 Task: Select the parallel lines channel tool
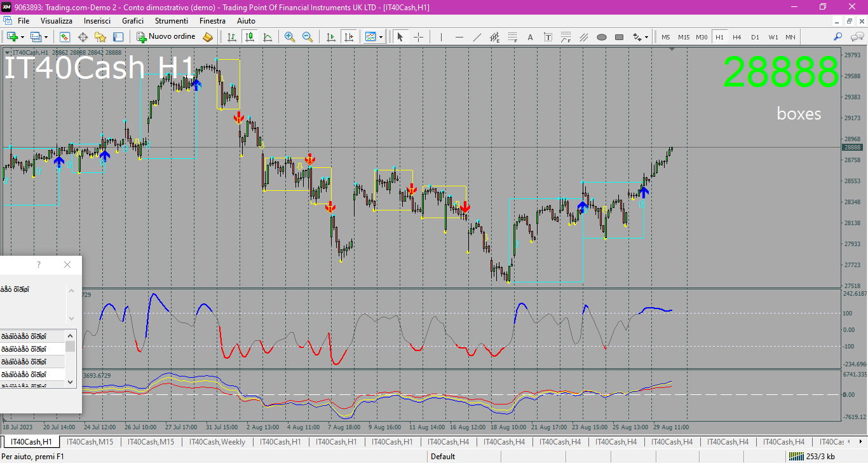pyautogui.click(x=584, y=37)
